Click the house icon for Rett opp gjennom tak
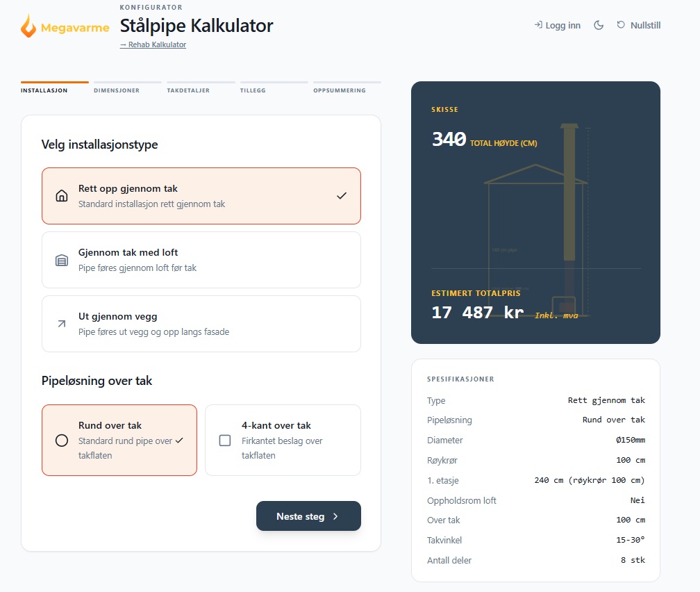The image size is (700, 592). point(62,196)
